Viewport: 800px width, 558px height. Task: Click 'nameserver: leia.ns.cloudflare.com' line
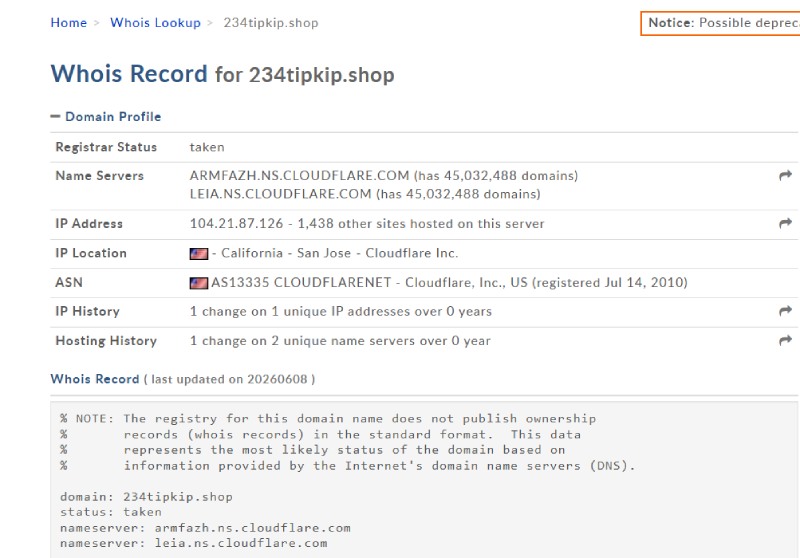[193, 543]
